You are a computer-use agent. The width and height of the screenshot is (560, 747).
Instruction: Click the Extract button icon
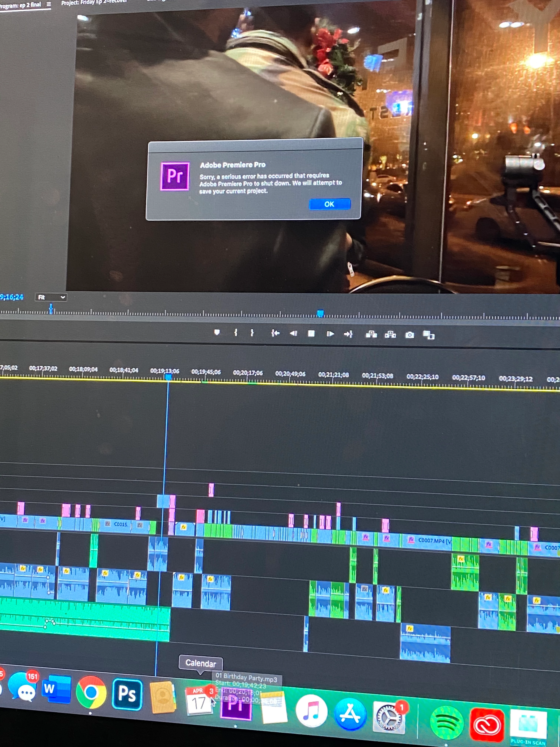[x=390, y=335]
